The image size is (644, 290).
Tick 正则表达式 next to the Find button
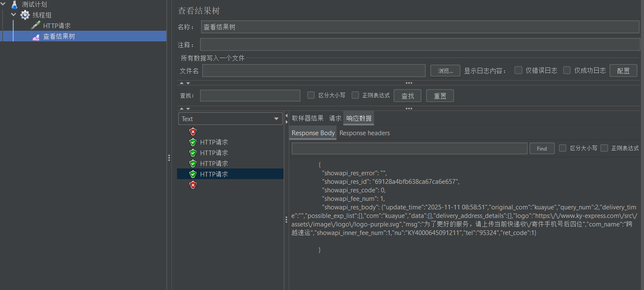click(x=604, y=148)
